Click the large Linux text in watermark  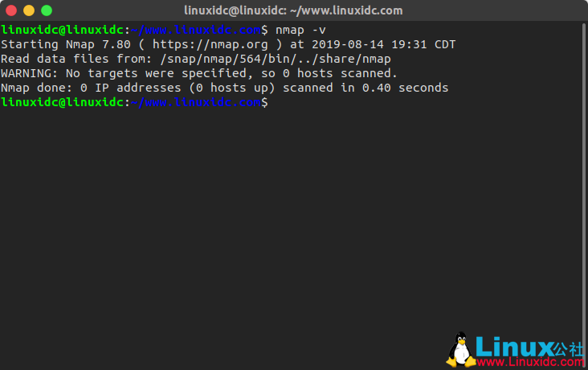pos(514,347)
